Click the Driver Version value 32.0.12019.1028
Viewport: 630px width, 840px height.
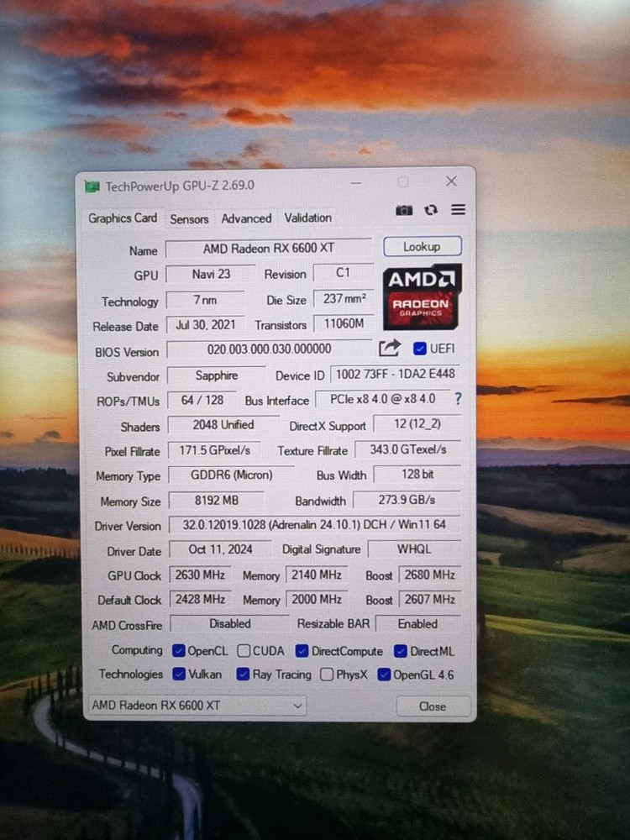tap(315, 524)
